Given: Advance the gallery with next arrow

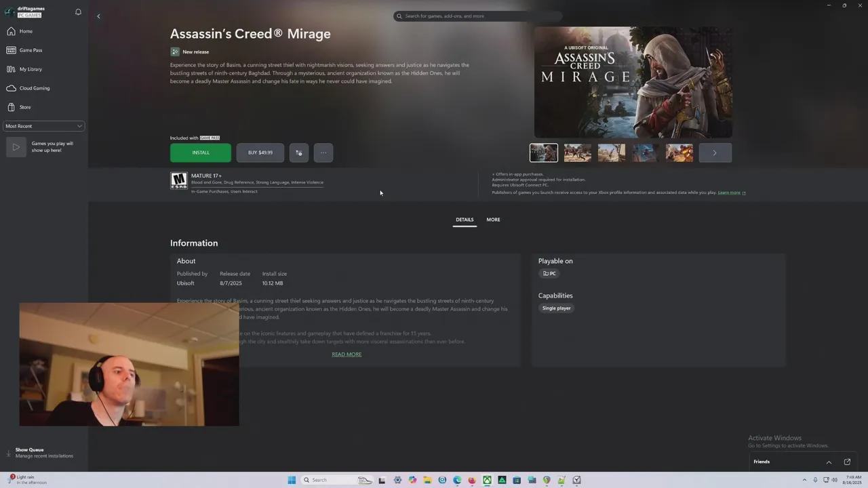Looking at the screenshot, I should click(715, 152).
